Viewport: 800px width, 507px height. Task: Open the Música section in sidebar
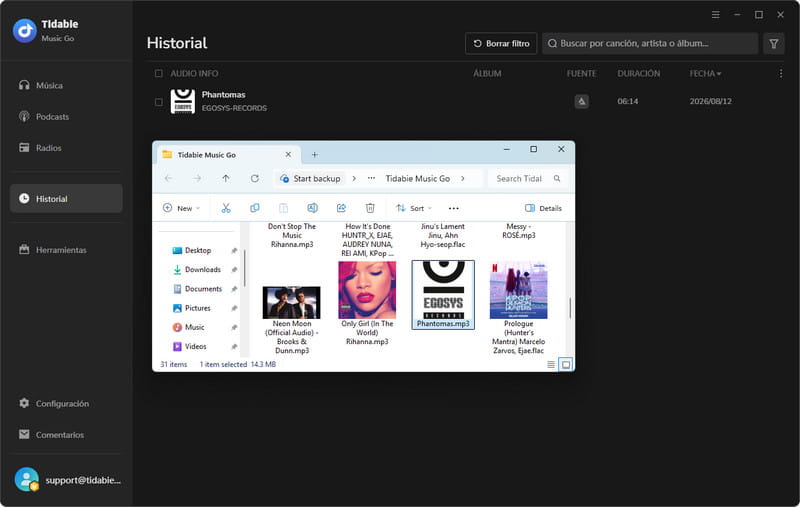[66, 85]
